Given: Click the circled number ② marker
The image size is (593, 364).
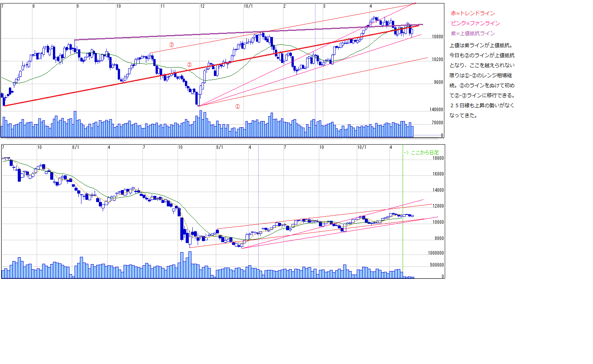Looking at the screenshot, I should (x=189, y=65).
